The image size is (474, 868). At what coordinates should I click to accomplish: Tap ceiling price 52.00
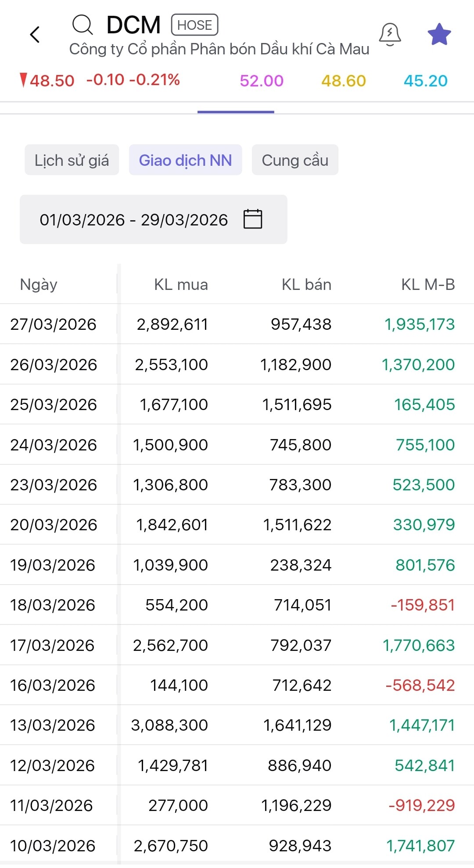[262, 81]
